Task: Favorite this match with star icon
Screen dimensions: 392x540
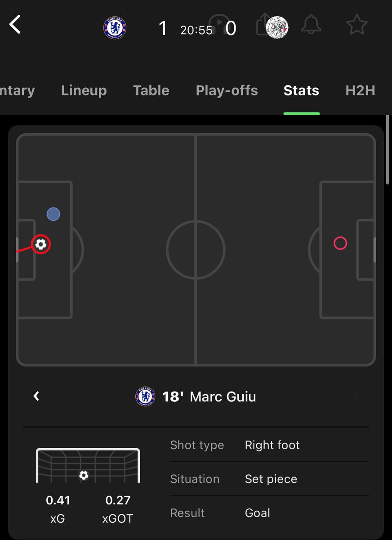Action: point(357,25)
